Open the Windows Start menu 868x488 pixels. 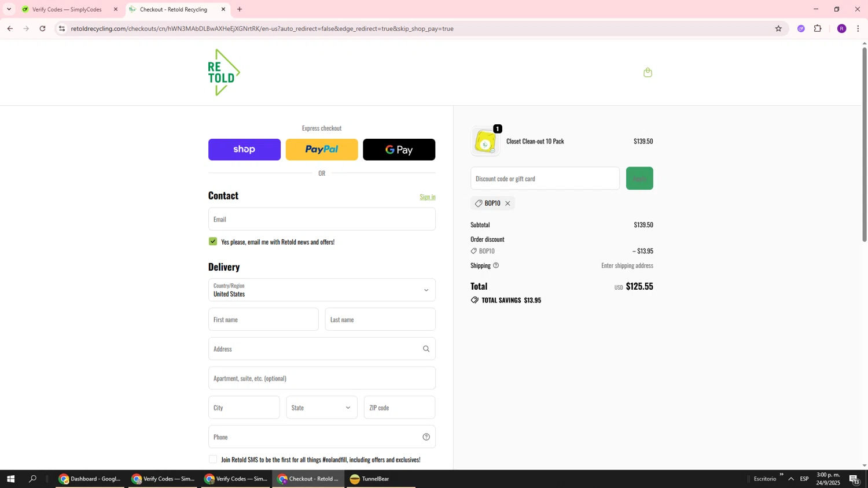(x=10, y=479)
